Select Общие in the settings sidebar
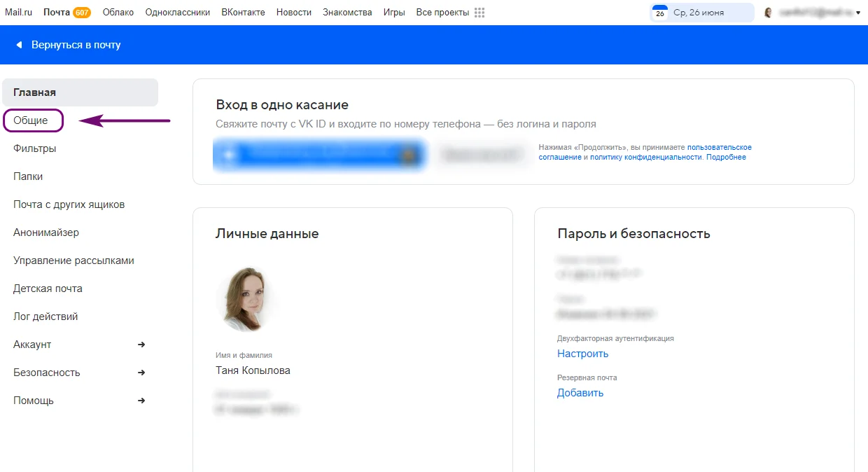Screen dimensions: 868x472 tap(31, 120)
